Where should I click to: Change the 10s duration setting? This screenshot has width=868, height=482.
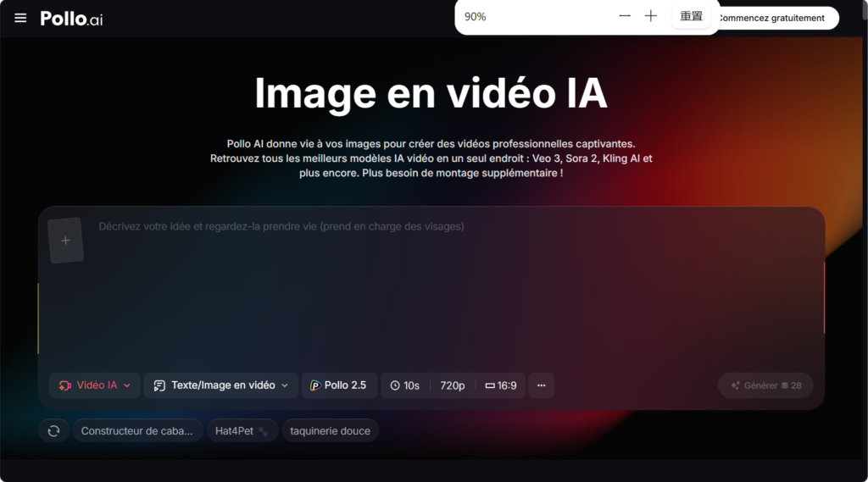coord(405,385)
